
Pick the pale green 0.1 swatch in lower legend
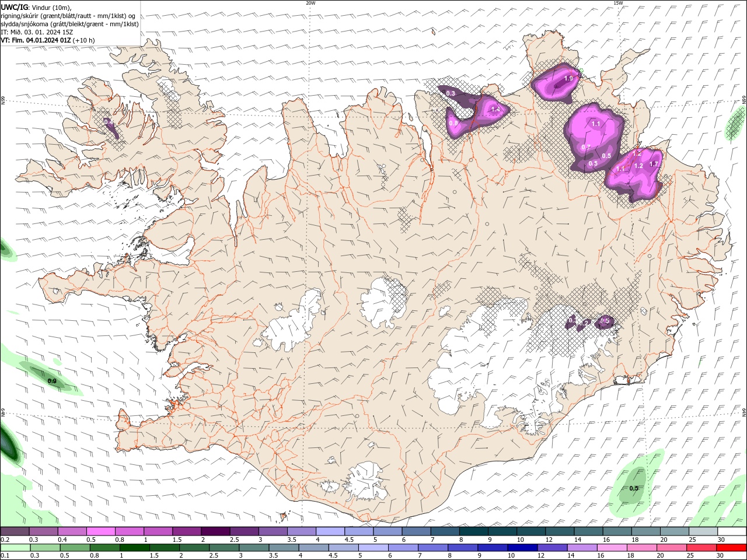15,548
